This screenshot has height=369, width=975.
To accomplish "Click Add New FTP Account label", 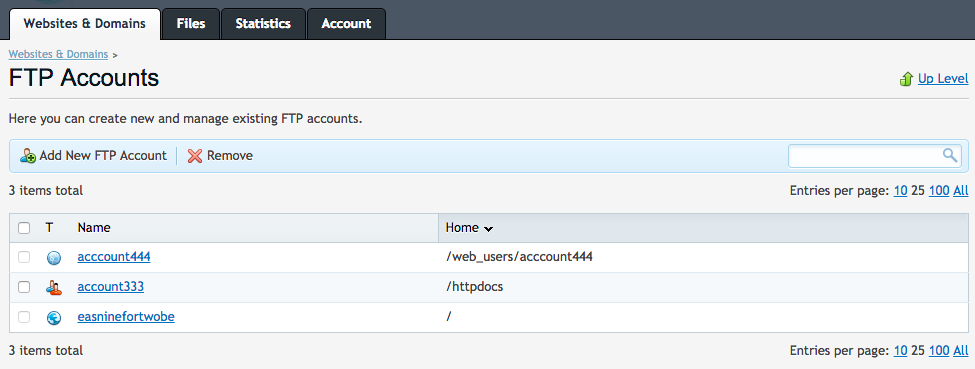I will pos(103,156).
